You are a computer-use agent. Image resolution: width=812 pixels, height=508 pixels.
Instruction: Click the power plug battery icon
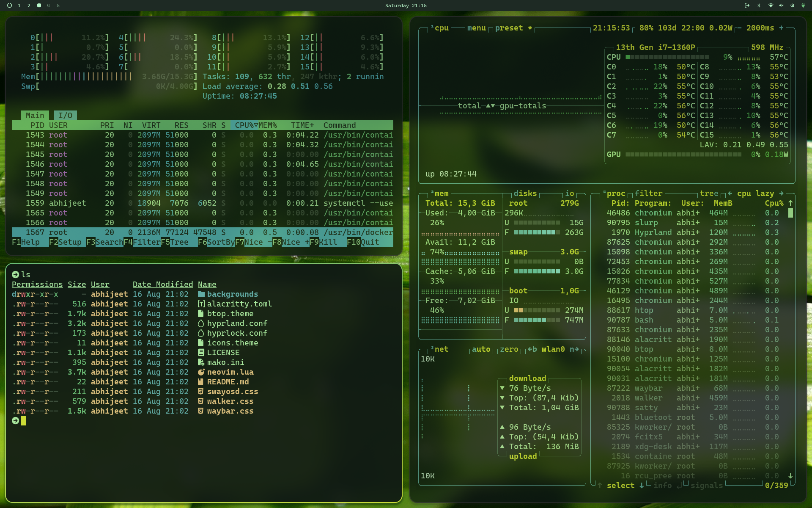click(x=803, y=6)
